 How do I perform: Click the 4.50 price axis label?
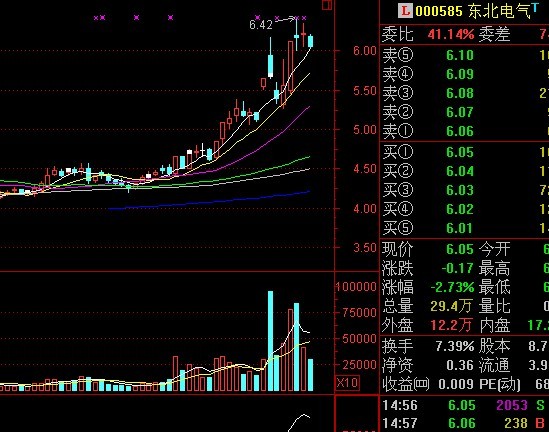coord(364,169)
